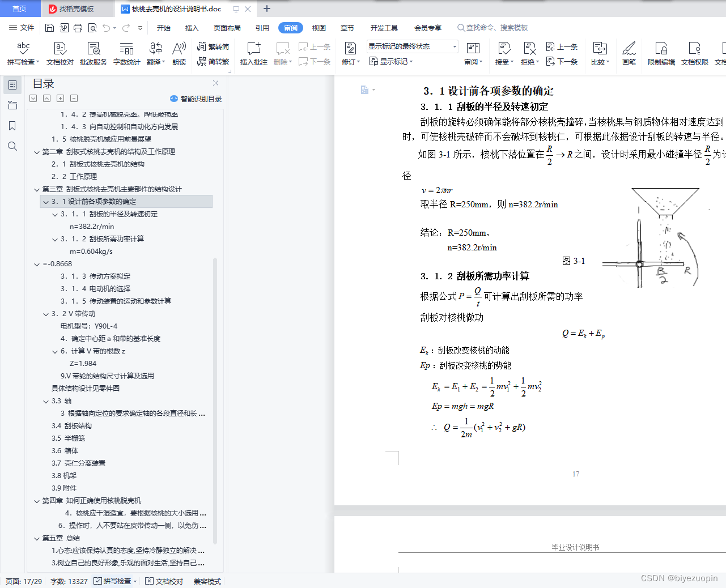Collapse the 第三章 outline node

37,189
